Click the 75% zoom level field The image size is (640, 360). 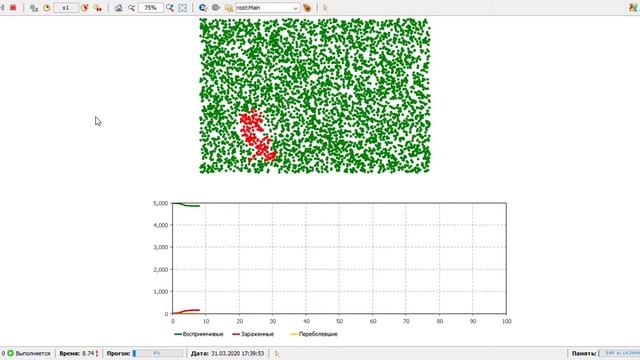(x=151, y=8)
